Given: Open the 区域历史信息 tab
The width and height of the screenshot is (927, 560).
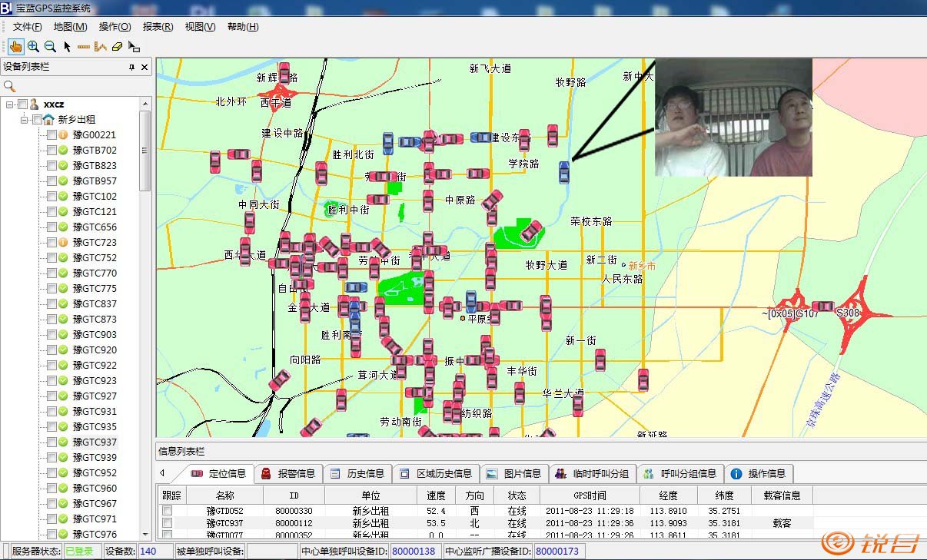Looking at the screenshot, I should click(436, 473).
